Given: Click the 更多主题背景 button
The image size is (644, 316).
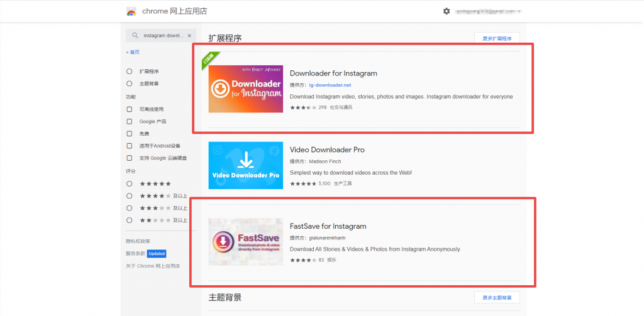Looking at the screenshot, I should pos(497,298).
